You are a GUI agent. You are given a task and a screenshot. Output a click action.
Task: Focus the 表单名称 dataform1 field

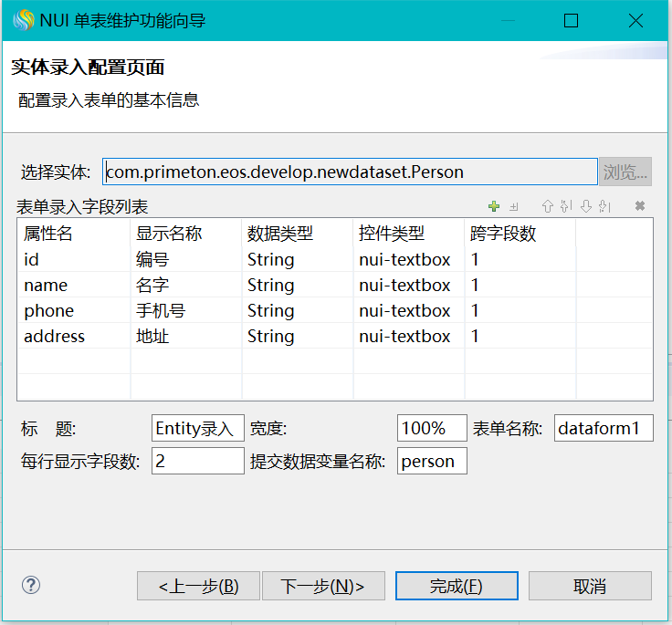click(x=603, y=428)
